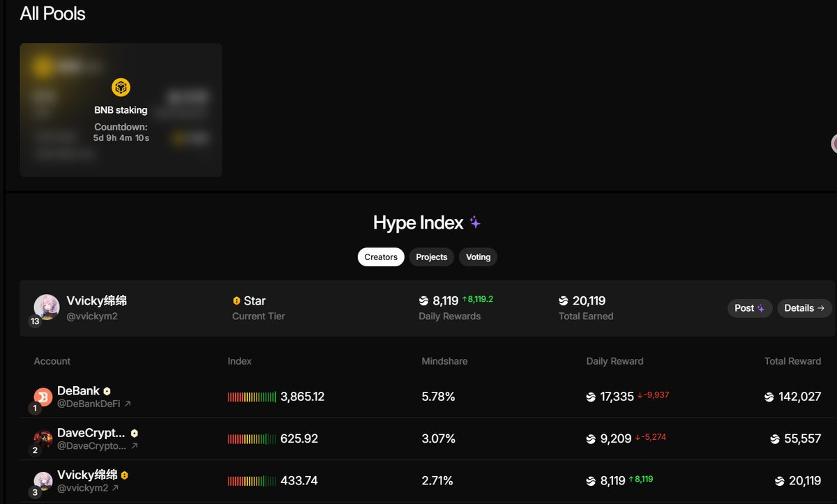Click the Post button

[750, 308]
